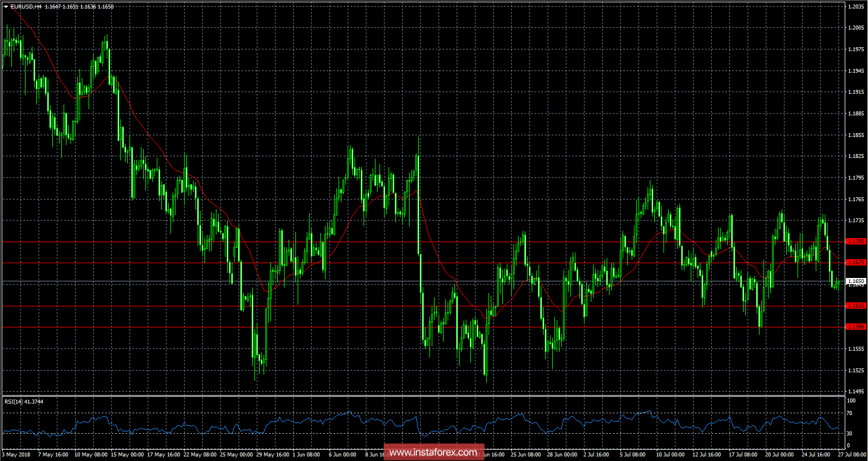Click the 6 Jun 00:00 time label
Image resolution: width=868 pixels, height=461 pixels.
(x=344, y=455)
